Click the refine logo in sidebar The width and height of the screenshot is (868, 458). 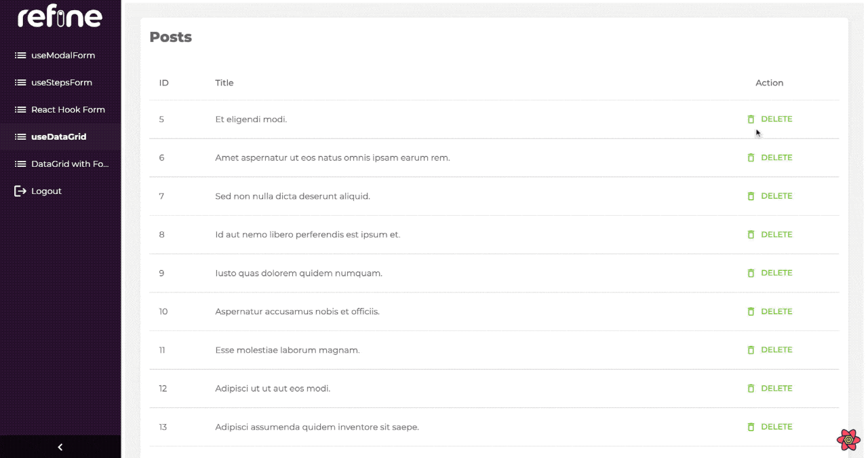point(60,18)
